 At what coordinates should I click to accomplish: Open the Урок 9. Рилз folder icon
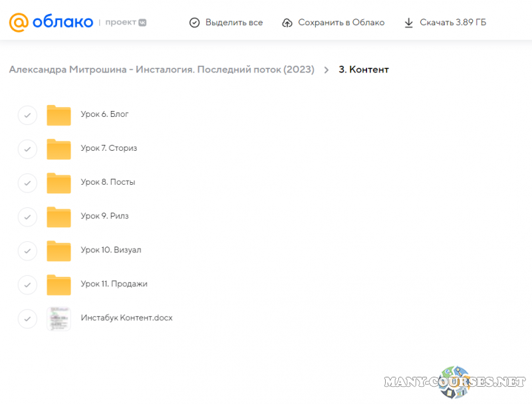tap(59, 217)
